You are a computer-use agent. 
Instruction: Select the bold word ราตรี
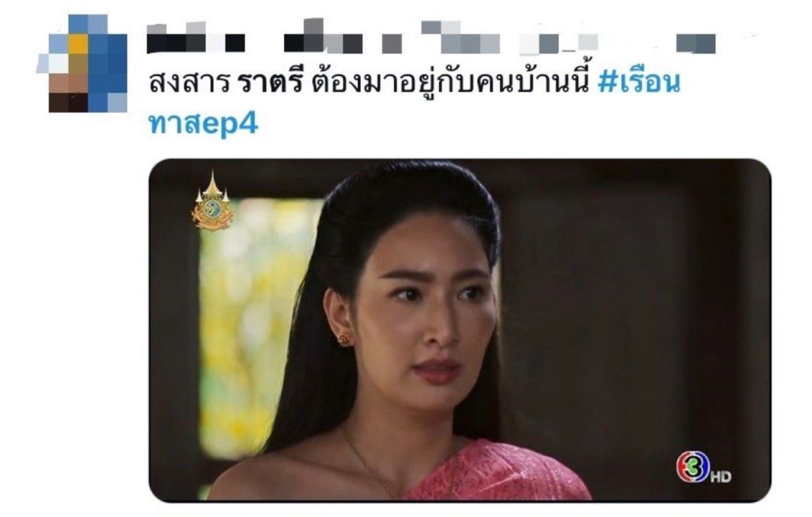tap(271, 83)
